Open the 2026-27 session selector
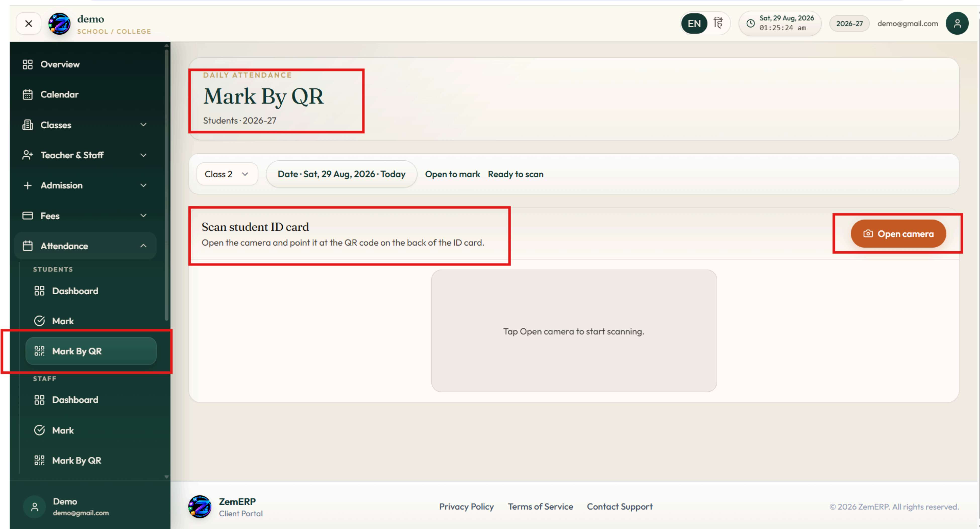980x529 pixels. point(849,24)
